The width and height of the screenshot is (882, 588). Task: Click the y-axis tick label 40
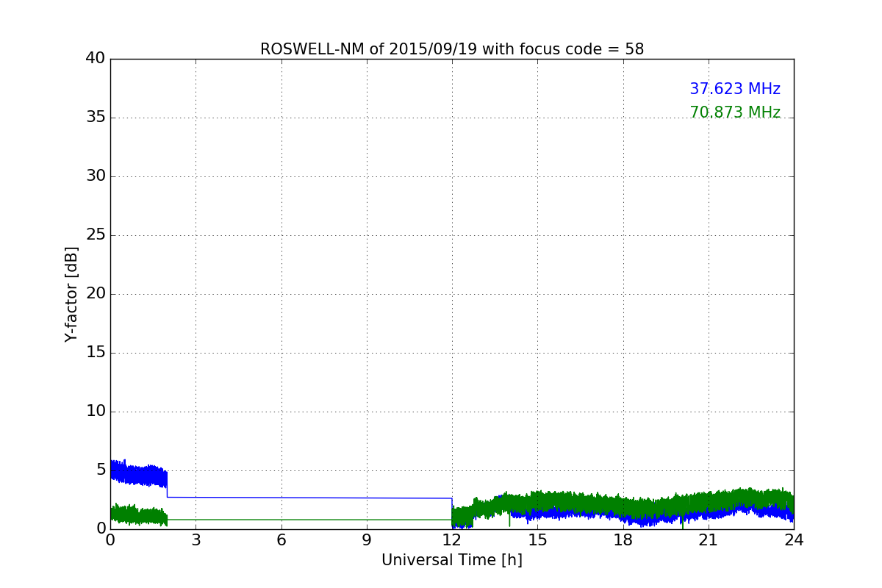click(96, 59)
